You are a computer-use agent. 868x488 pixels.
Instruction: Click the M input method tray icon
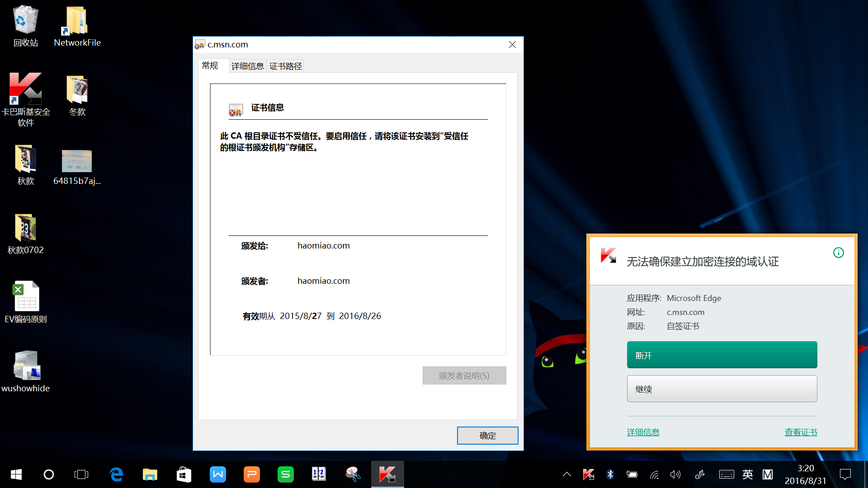coord(768,474)
